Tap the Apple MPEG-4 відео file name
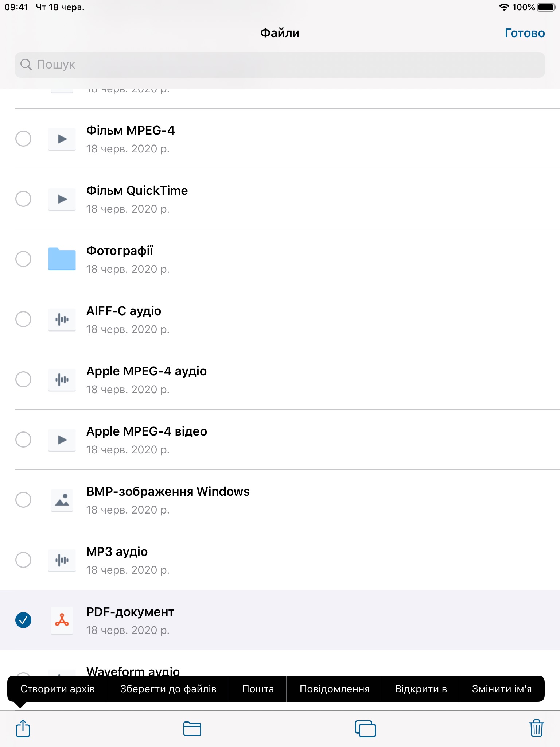The width and height of the screenshot is (560, 747). coord(147,431)
